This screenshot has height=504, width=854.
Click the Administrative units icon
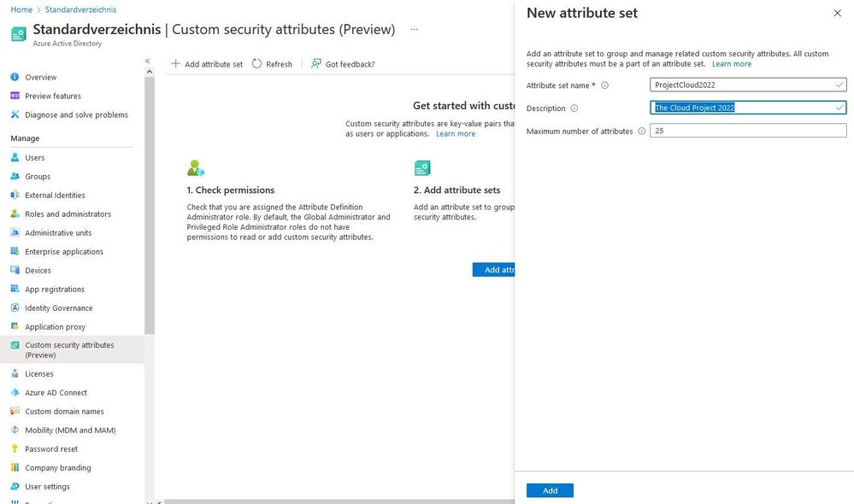15,232
